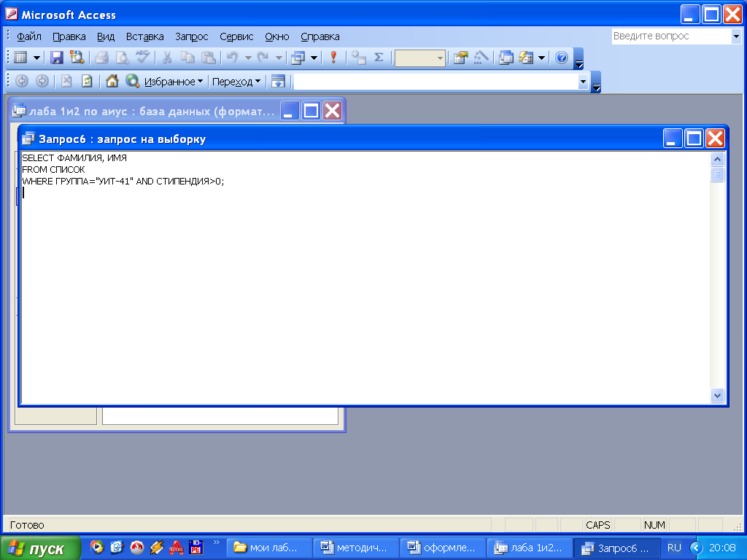747x560 pixels.
Task: Expand the Redo history dropdown
Action: coord(279,58)
